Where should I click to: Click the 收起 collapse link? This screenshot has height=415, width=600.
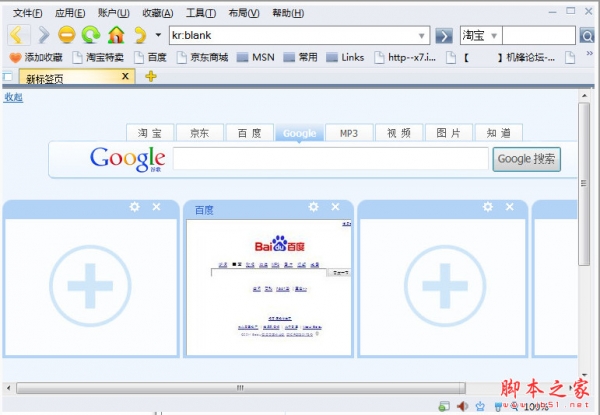(13, 97)
